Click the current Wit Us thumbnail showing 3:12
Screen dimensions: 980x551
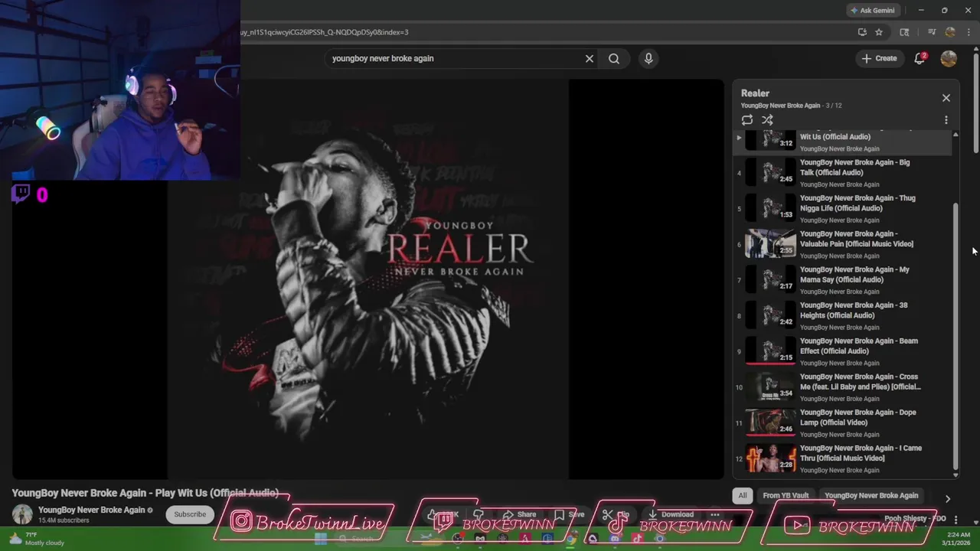click(x=770, y=139)
